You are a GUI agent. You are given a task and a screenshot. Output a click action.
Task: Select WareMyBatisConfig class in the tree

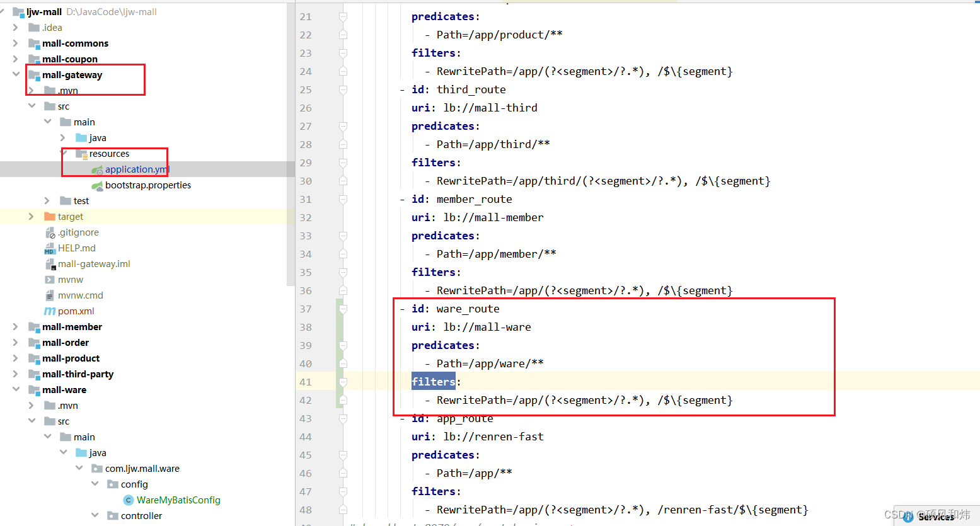tap(178, 500)
